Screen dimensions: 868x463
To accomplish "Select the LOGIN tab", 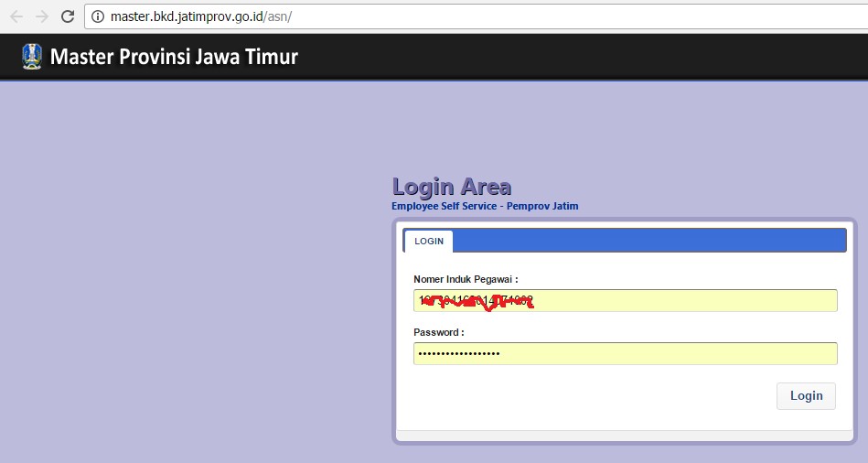I will [x=429, y=241].
